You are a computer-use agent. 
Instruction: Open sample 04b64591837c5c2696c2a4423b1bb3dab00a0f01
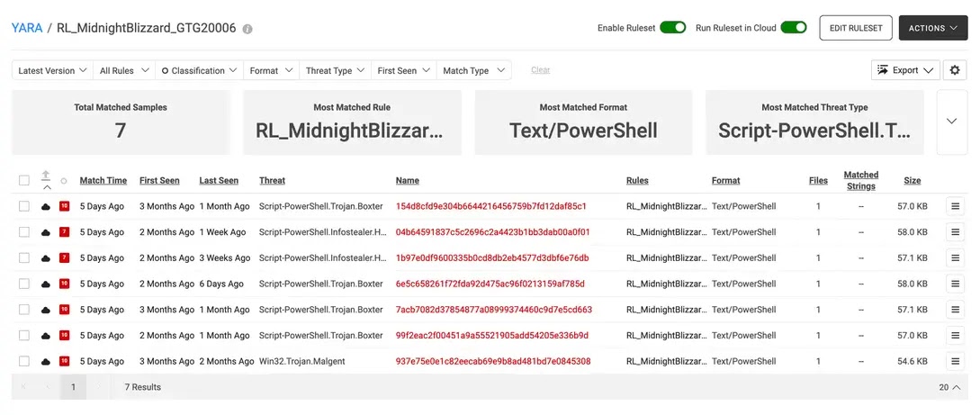492,232
